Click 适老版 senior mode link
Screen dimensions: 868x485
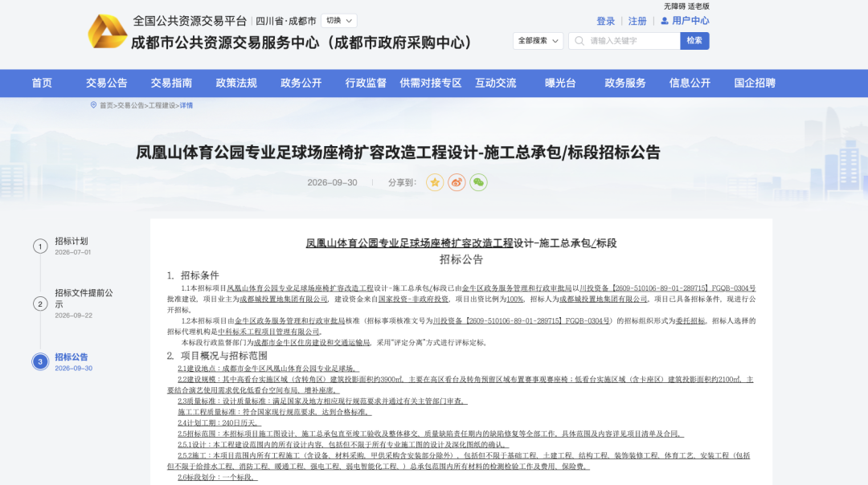698,6
